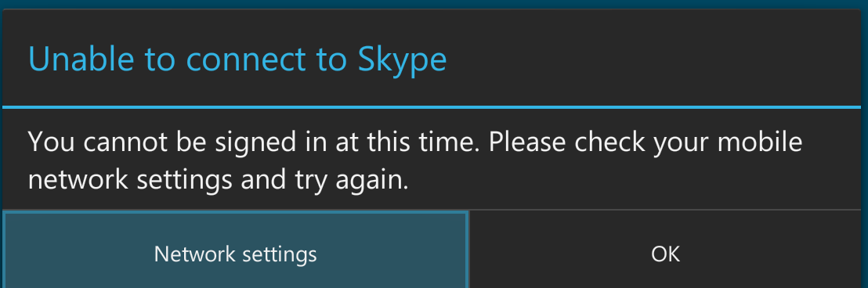868x288 pixels.
Task: Click the vertical separator between the two buttons
Action: tap(469, 250)
